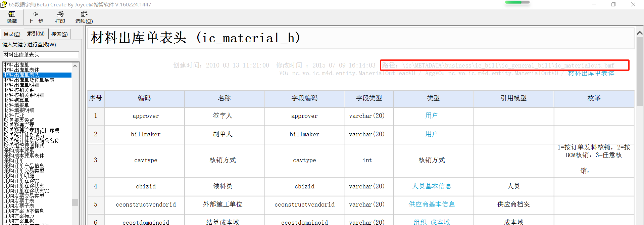Screen dimensions: 644x225
Task: Select 材料填报单 in list
Action: pos(16,105)
